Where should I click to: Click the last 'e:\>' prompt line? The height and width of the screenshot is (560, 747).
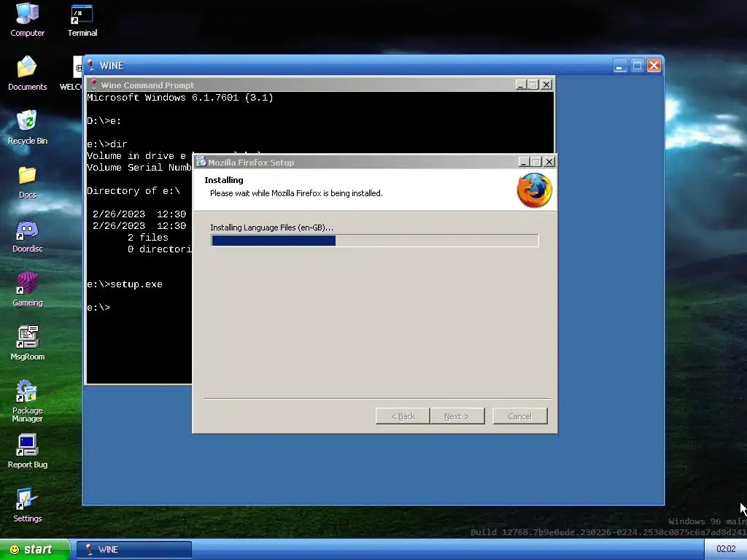tap(98, 308)
